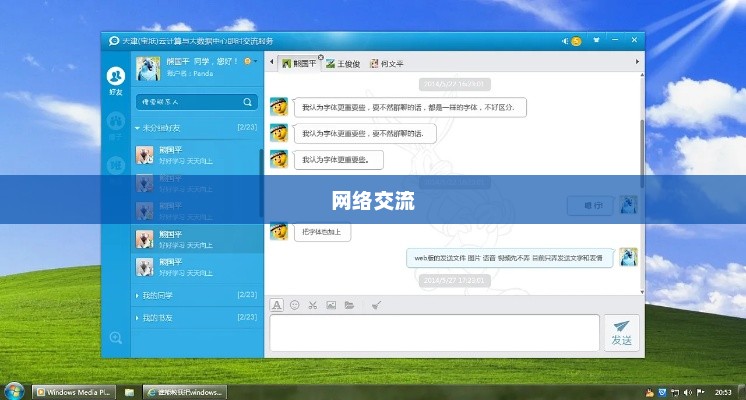Click the sent message starting with web版的
Viewport: 746px width, 400px height.
(509, 258)
